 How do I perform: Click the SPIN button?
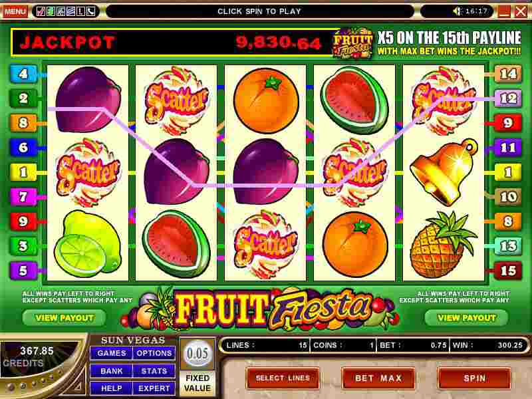point(474,378)
